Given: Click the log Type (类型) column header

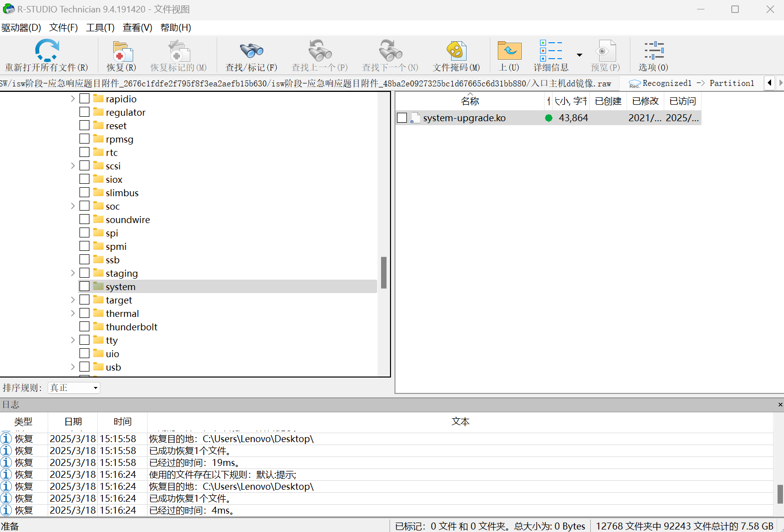Looking at the screenshot, I should pos(23,422).
